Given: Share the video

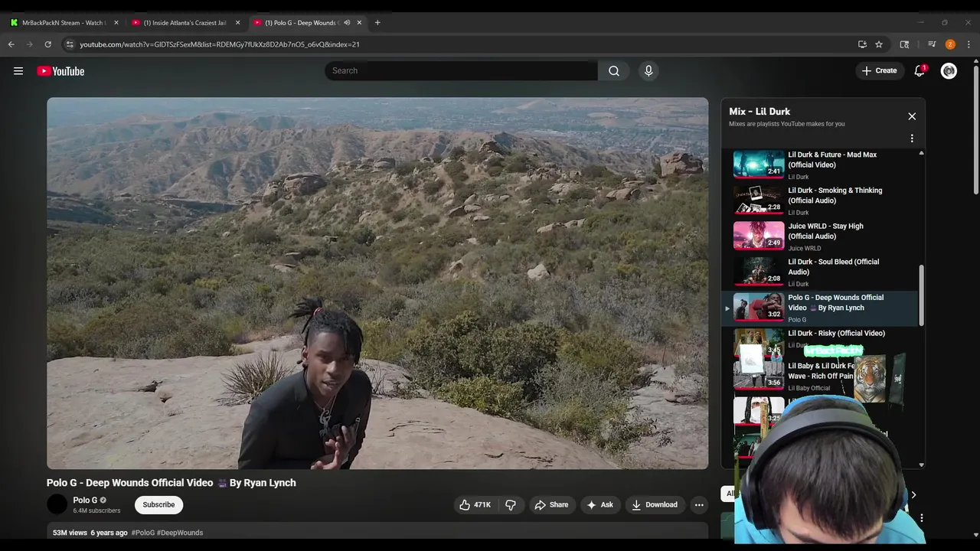Looking at the screenshot, I should tap(551, 504).
